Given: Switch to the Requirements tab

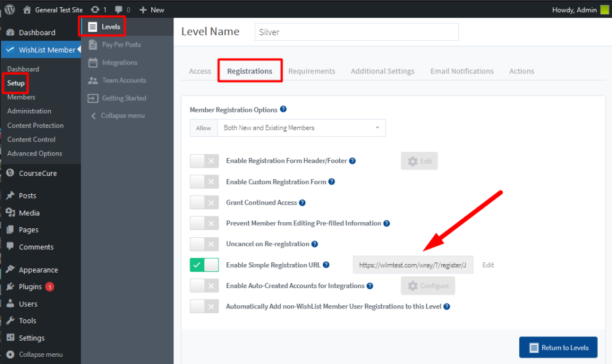Looking at the screenshot, I should click(x=311, y=71).
